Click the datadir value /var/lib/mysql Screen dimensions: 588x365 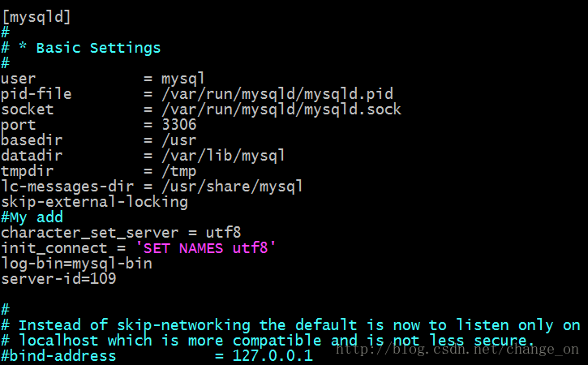pos(224,156)
